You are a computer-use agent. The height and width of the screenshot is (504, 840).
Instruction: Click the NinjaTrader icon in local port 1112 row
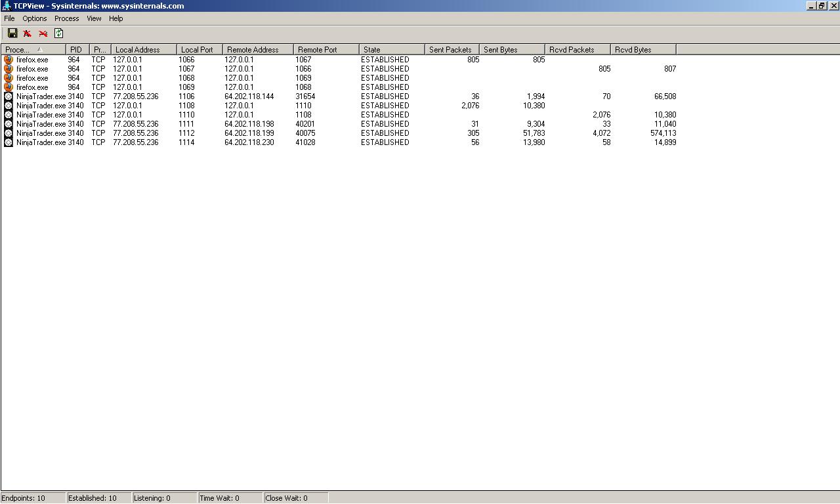(x=9, y=133)
